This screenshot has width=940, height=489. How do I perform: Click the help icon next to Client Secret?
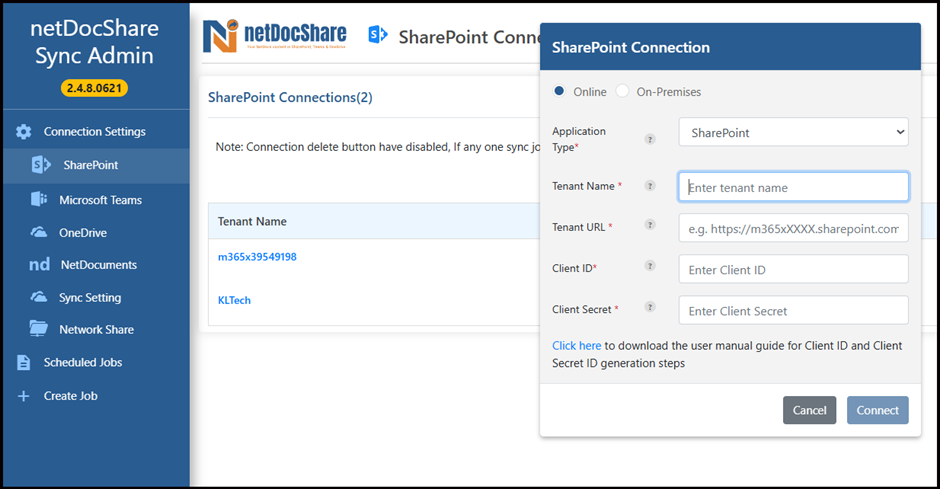[650, 307]
